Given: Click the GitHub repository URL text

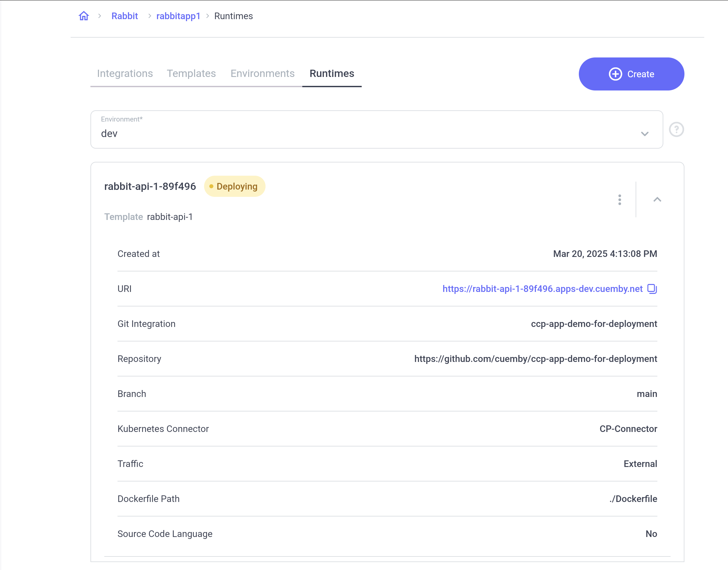Looking at the screenshot, I should point(536,359).
